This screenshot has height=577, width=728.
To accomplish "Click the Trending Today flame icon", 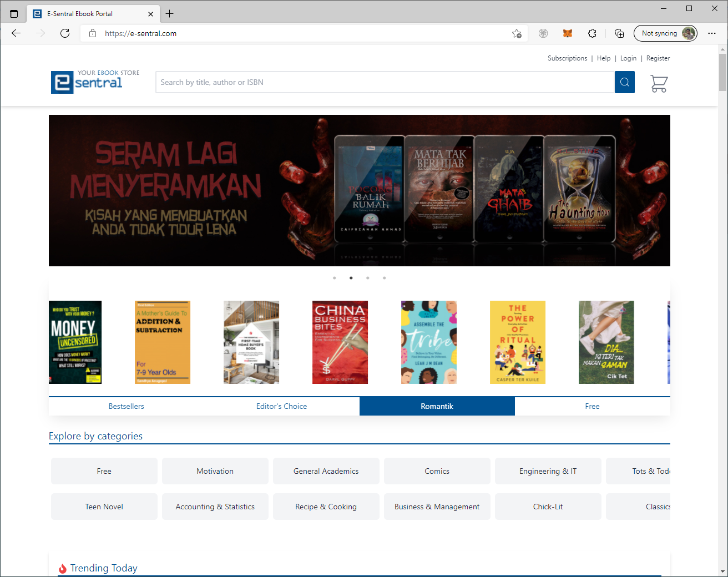I will click(x=63, y=568).
